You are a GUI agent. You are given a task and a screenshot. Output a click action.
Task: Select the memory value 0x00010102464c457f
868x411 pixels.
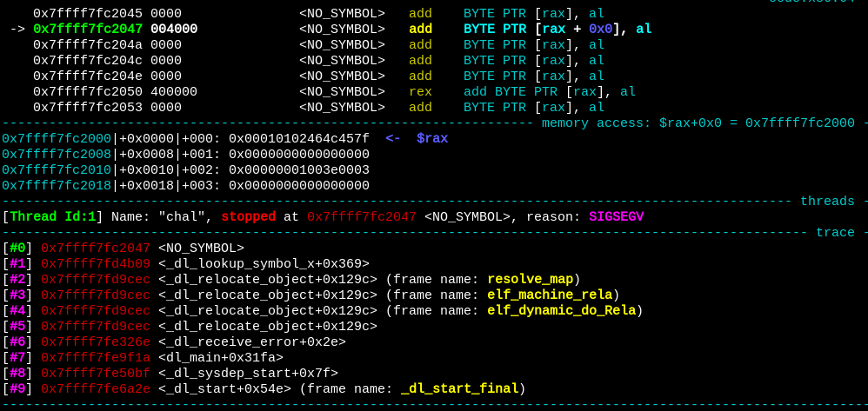[x=298, y=139]
